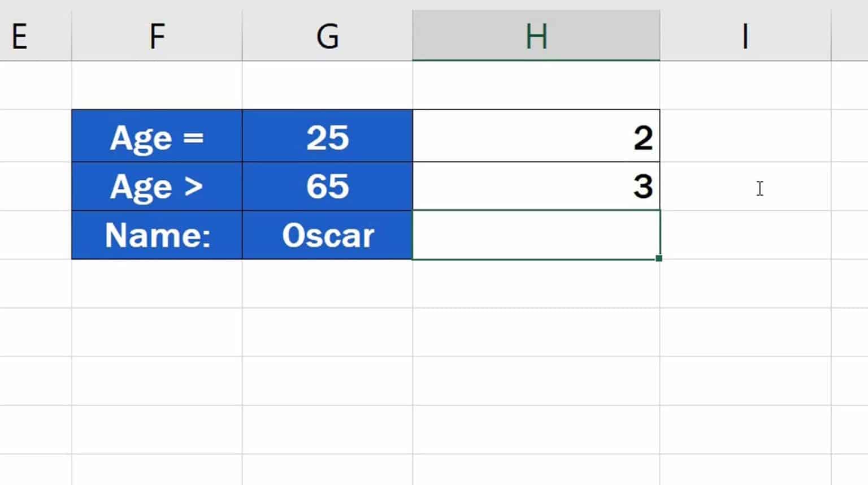Click the fill handle of the active cell

(658, 258)
